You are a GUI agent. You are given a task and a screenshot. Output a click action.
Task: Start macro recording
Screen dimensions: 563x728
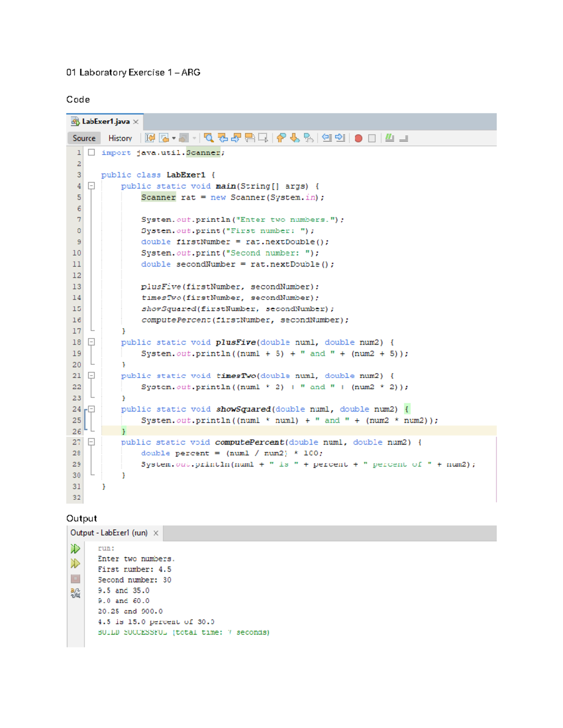click(x=358, y=137)
